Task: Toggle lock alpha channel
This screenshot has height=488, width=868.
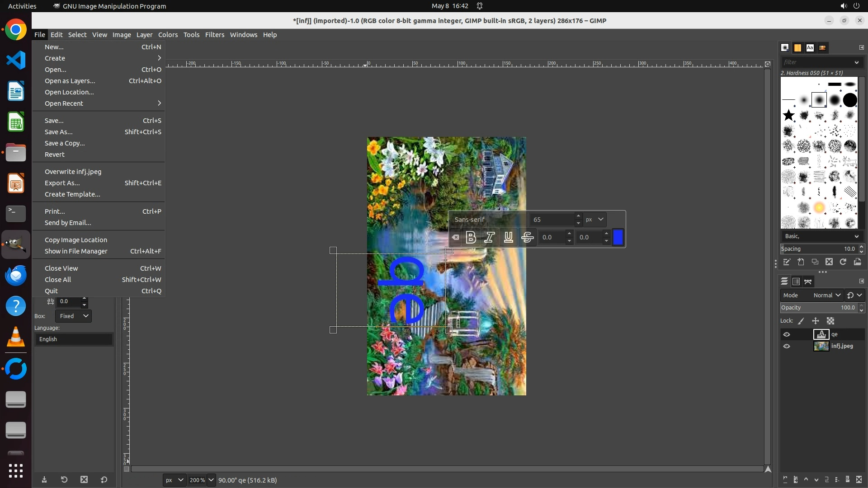Action: pyautogui.click(x=830, y=321)
